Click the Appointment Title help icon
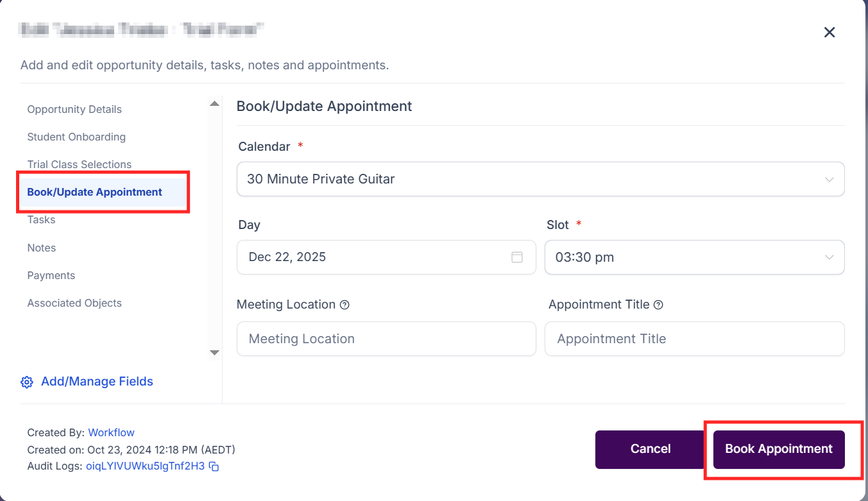The height and width of the screenshot is (501, 868). tap(658, 305)
